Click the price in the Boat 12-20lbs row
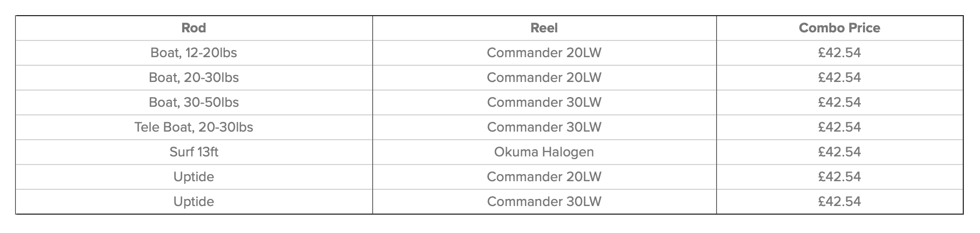Viewport: 980px width, 233px height. [x=839, y=53]
